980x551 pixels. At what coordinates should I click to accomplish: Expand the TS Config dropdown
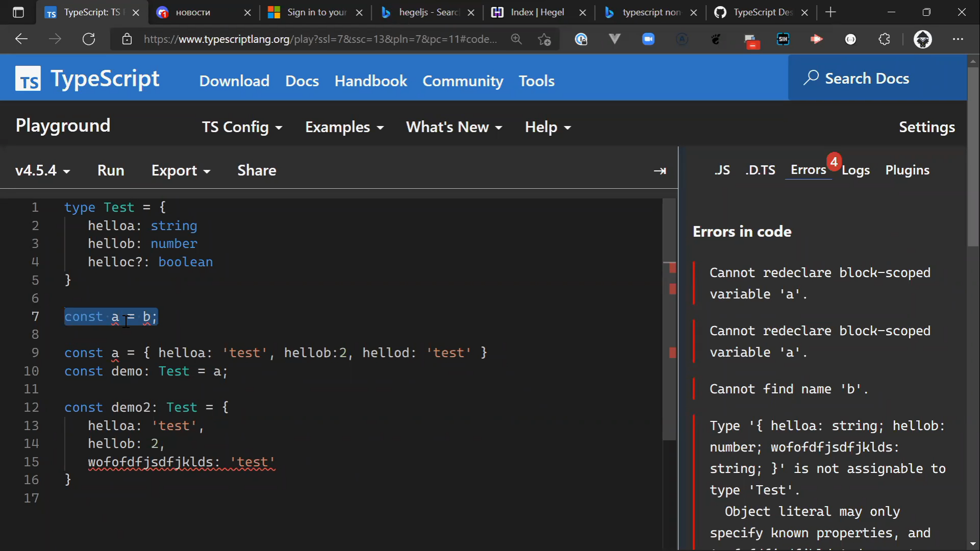(x=242, y=127)
